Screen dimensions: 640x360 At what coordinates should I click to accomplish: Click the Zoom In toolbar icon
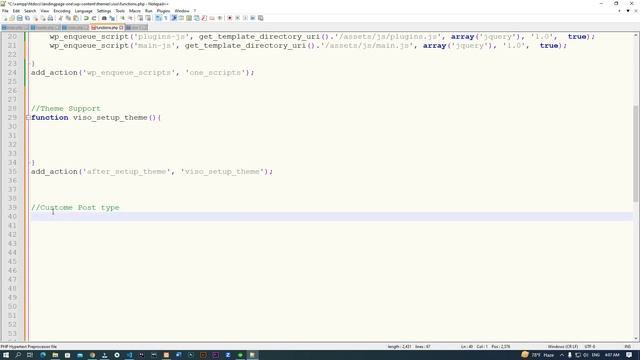[x=122, y=18]
